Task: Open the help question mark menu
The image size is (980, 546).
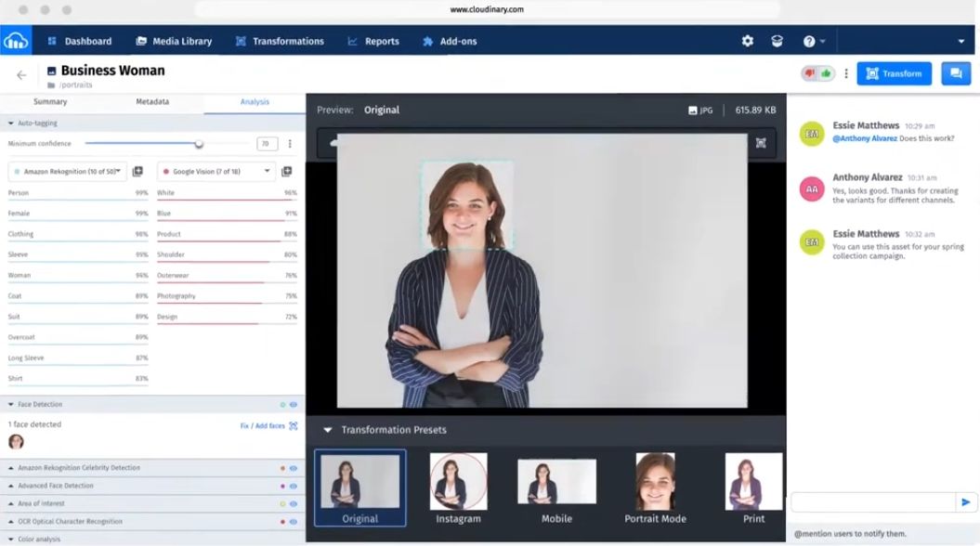Action: coord(814,41)
